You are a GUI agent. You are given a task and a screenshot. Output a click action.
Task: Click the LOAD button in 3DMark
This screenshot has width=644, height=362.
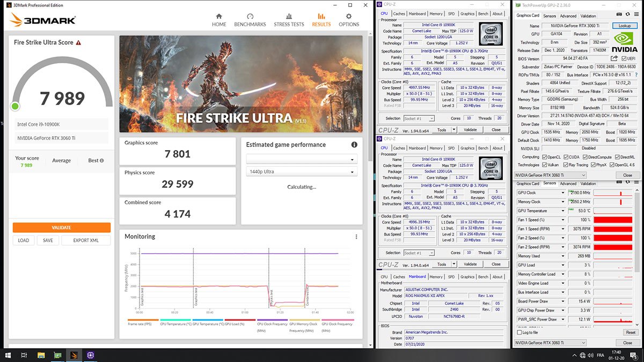[x=24, y=240]
